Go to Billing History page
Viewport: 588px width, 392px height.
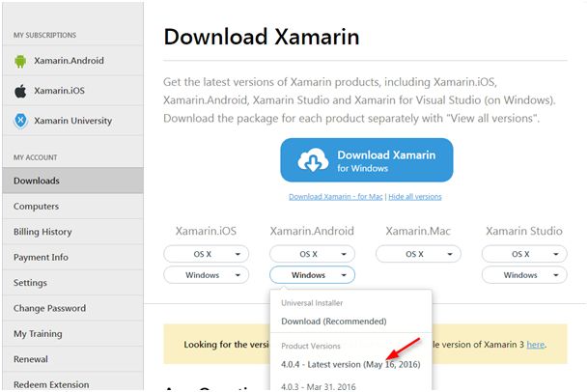(43, 232)
